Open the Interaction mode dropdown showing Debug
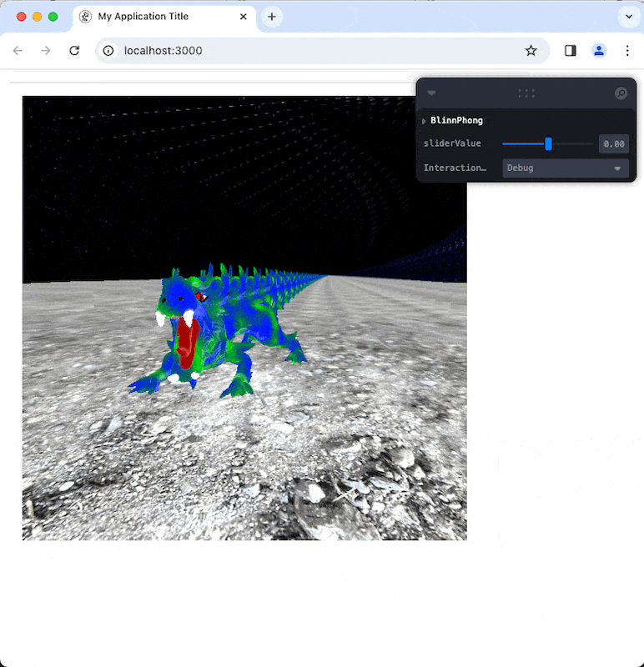 pos(565,168)
